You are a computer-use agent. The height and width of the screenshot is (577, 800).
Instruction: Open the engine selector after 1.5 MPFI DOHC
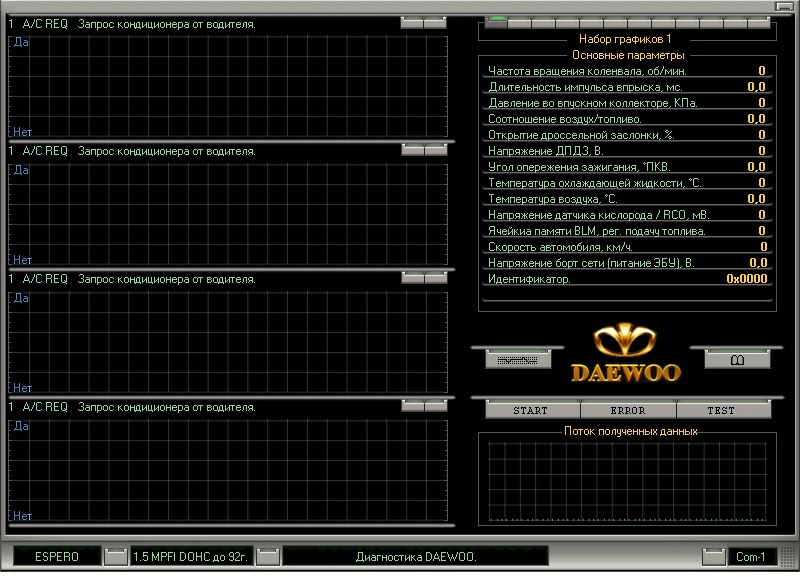(267, 556)
